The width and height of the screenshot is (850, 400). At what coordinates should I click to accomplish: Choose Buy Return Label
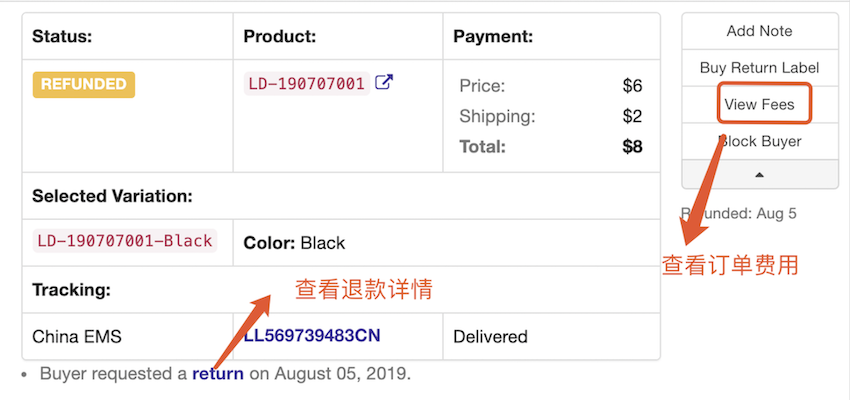point(759,68)
